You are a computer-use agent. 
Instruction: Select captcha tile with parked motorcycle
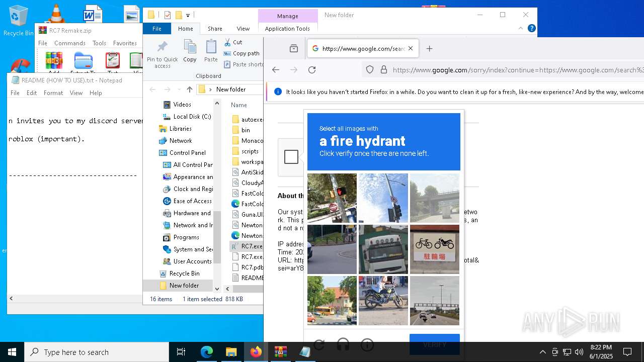click(383, 301)
